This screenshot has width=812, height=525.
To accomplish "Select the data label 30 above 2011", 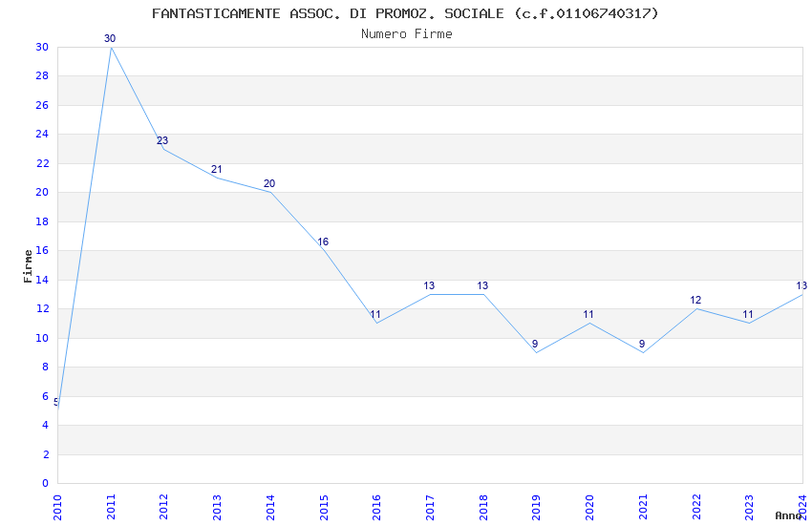I will tap(110, 38).
